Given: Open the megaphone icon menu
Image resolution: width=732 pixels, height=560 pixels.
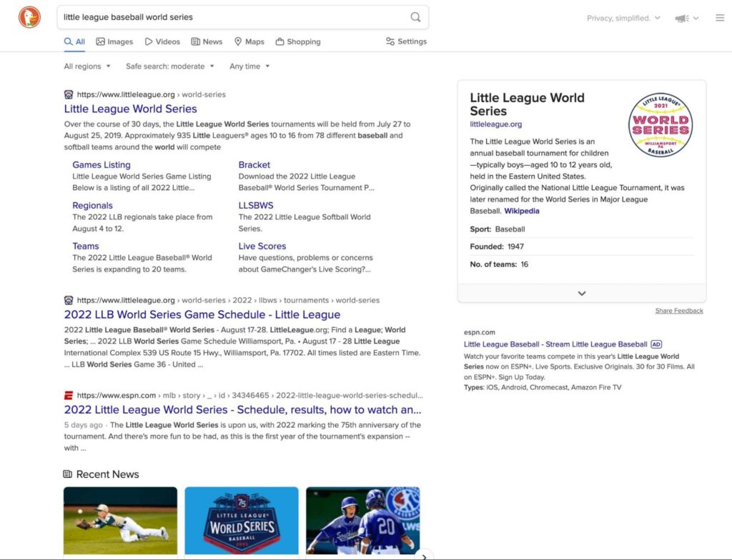Looking at the screenshot, I should coord(681,17).
